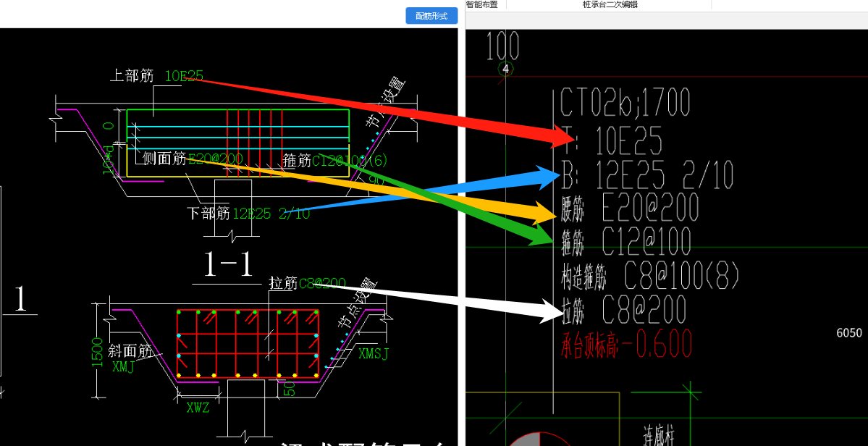Select the red 承台顶标高-0.600 text
The image size is (868, 446).
(627, 344)
